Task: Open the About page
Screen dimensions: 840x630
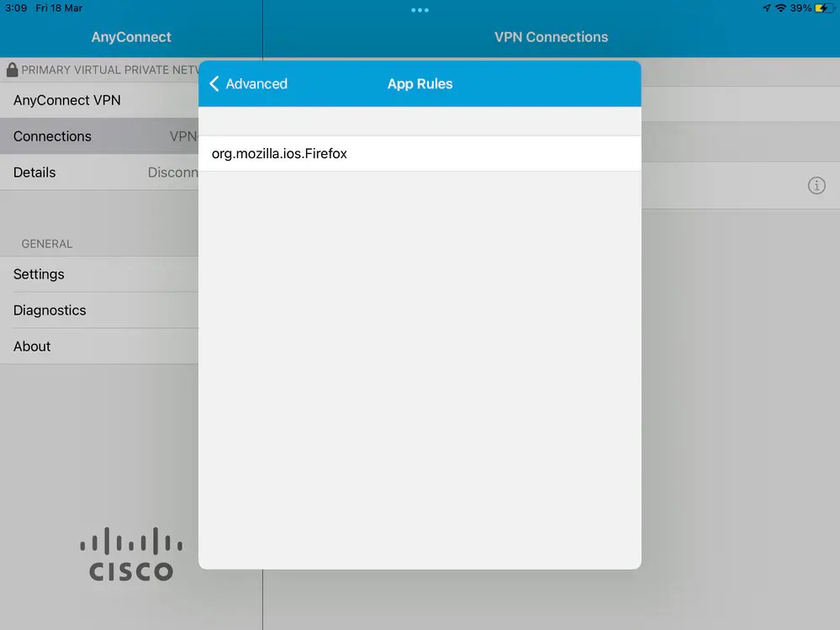Action: click(x=32, y=346)
